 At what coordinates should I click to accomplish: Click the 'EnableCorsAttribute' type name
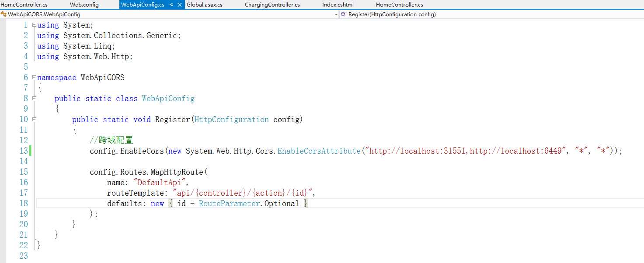319,151
